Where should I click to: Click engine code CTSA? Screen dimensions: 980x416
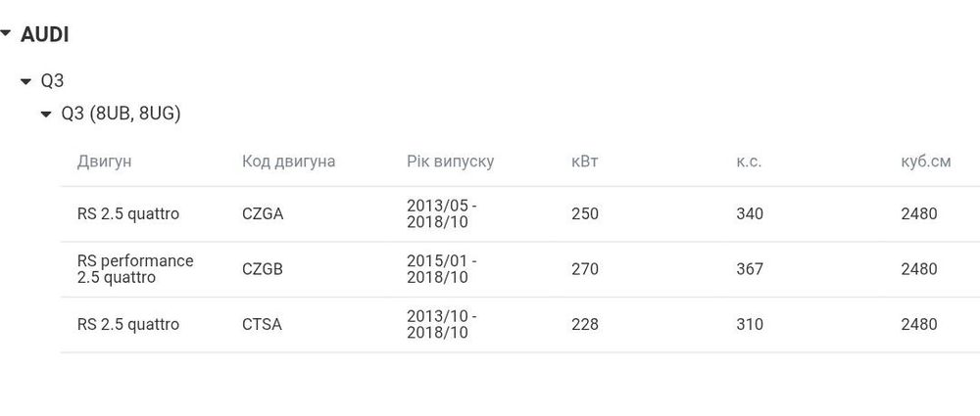pos(262,324)
